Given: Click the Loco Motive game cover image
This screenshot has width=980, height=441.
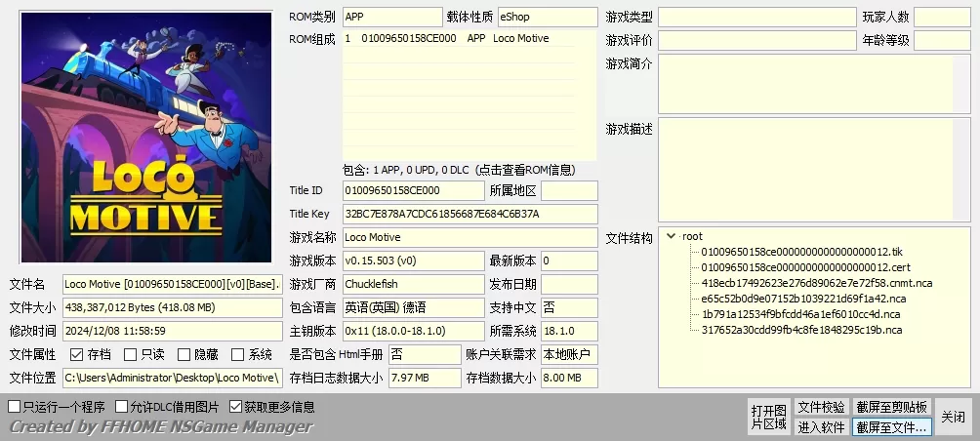Looking at the screenshot, I should point(145,137).
